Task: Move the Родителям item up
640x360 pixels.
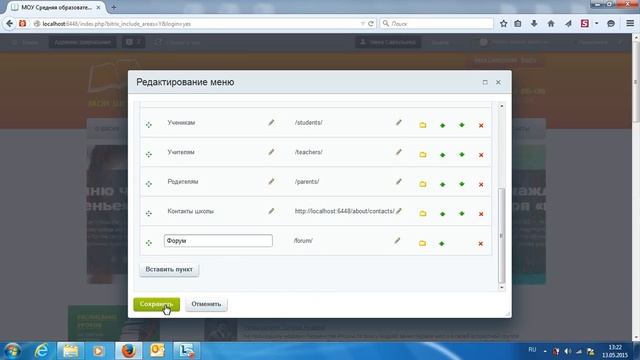Action: tap(442, 184)
